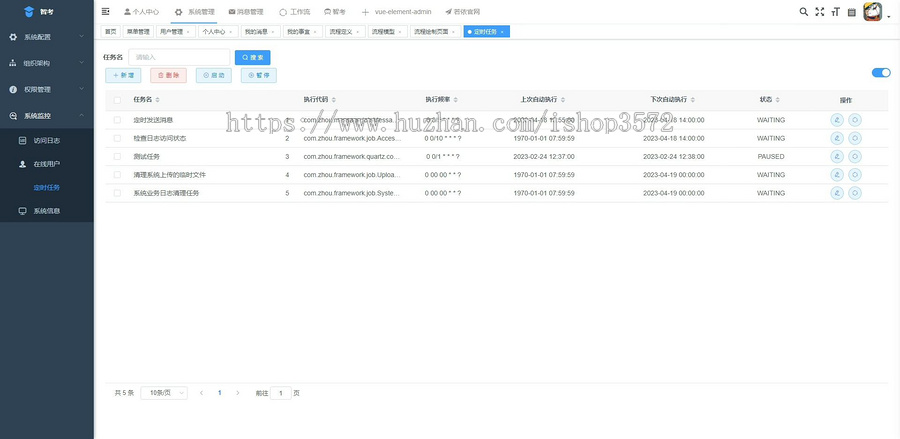The width and height of the screenshot is (900, 439).
Task: Open 消息管理 top menu
Action: pyautogui.click(x=246, y=11)
